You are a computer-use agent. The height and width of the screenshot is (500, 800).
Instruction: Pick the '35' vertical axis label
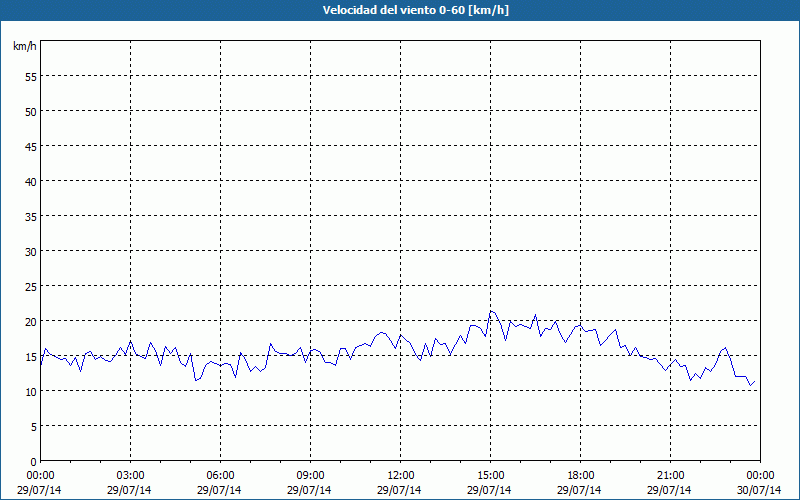[x=31, y=216]
